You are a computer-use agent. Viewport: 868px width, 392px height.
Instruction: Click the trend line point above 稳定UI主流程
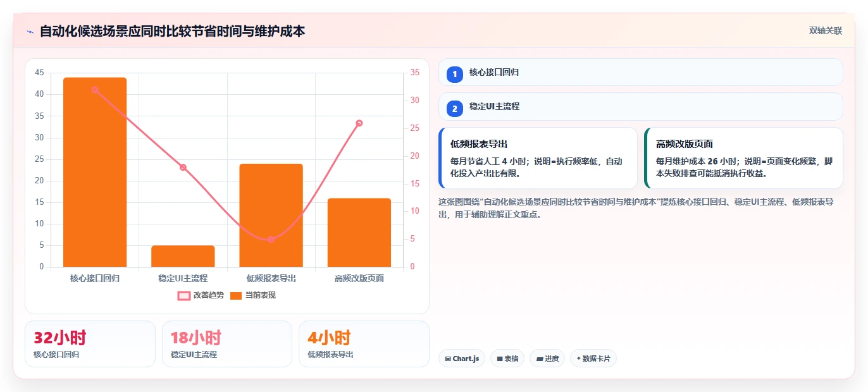[x=183, y=168]
